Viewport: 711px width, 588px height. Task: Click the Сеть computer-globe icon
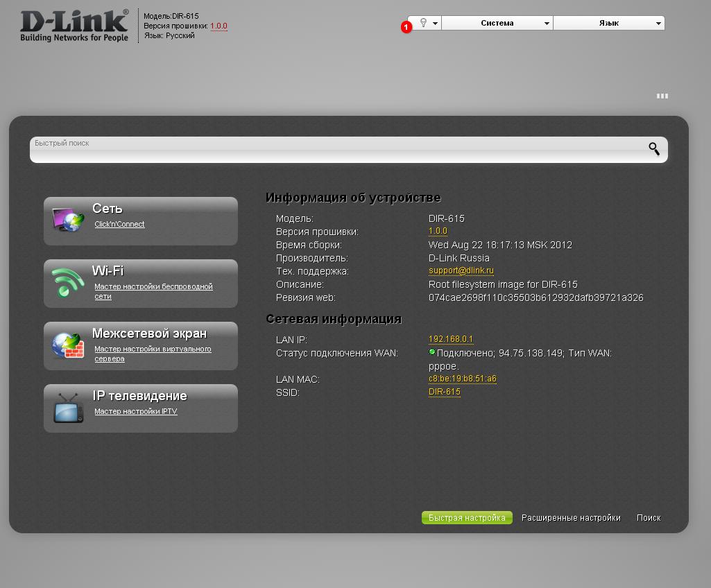click(68, 220)
